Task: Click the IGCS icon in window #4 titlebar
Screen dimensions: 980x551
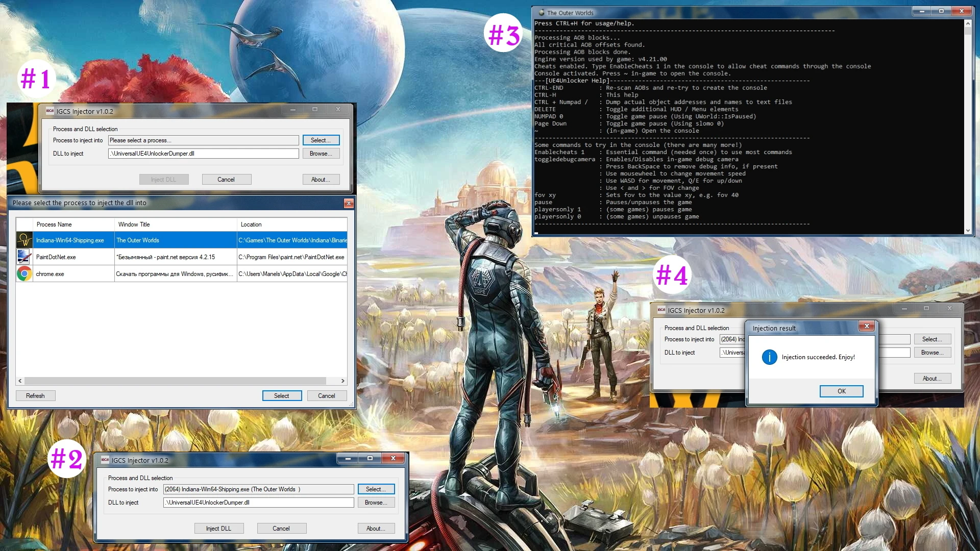Action: point(660,310)
